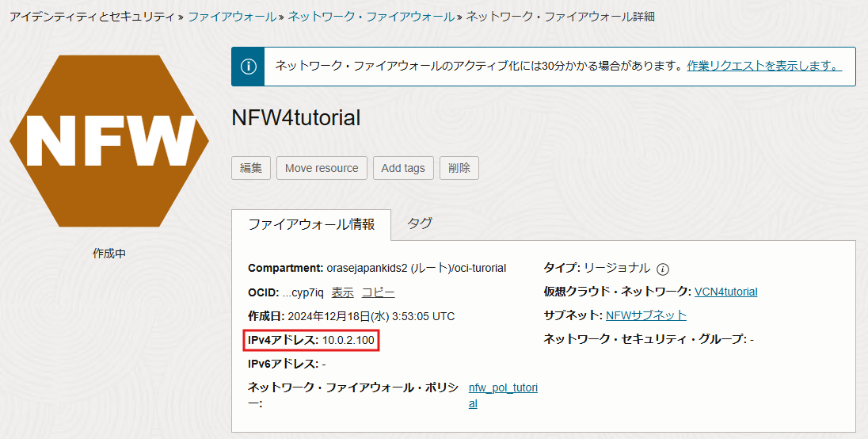Screen dimensions: 868x439
Task: Click the Move resource button
Action: pos(322,168)
